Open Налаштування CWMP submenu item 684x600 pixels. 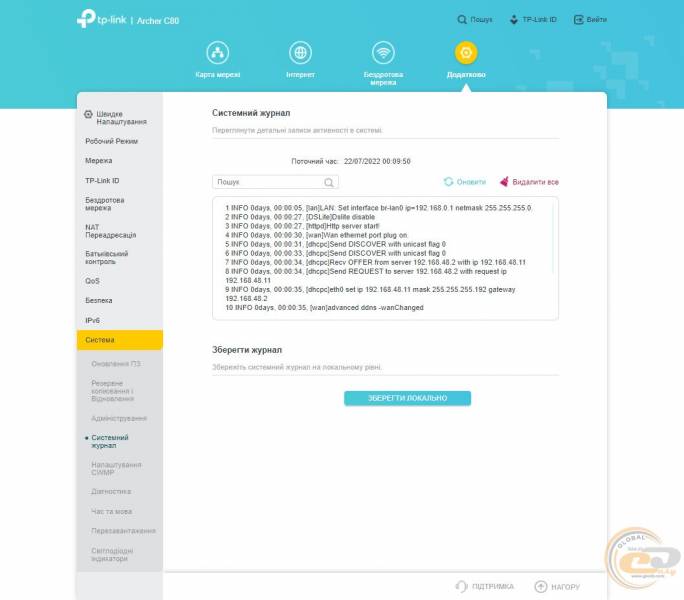click(116, 469)
